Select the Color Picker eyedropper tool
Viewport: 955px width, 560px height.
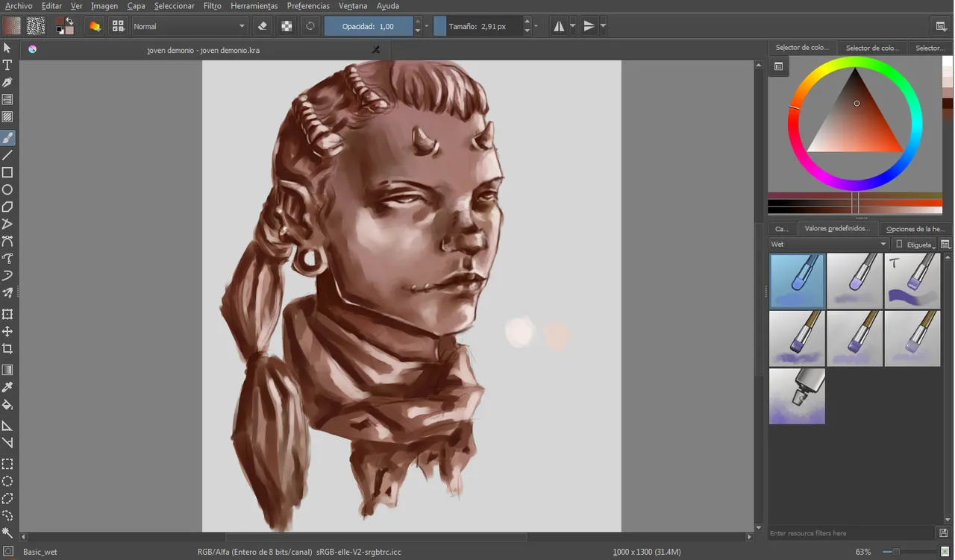[x=7, y=387]
